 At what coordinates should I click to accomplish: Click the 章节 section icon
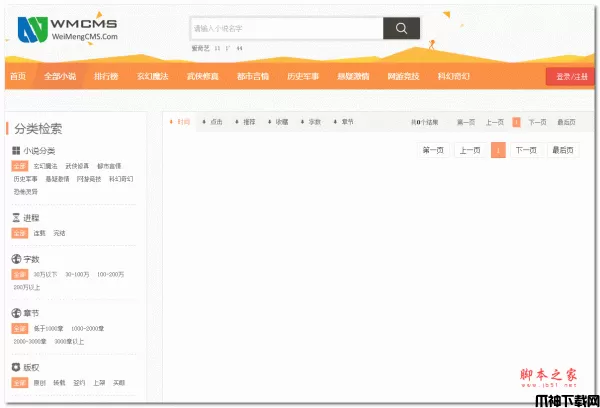(16, 313)
